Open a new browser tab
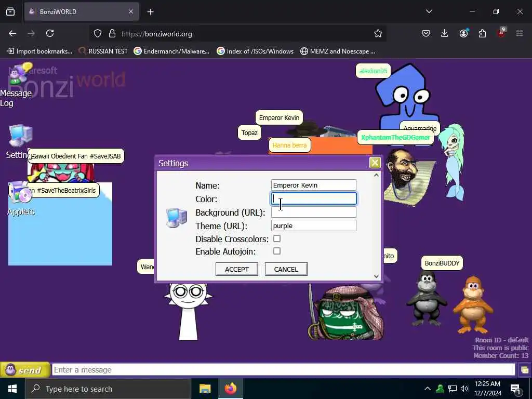 [x=150, y=12]
